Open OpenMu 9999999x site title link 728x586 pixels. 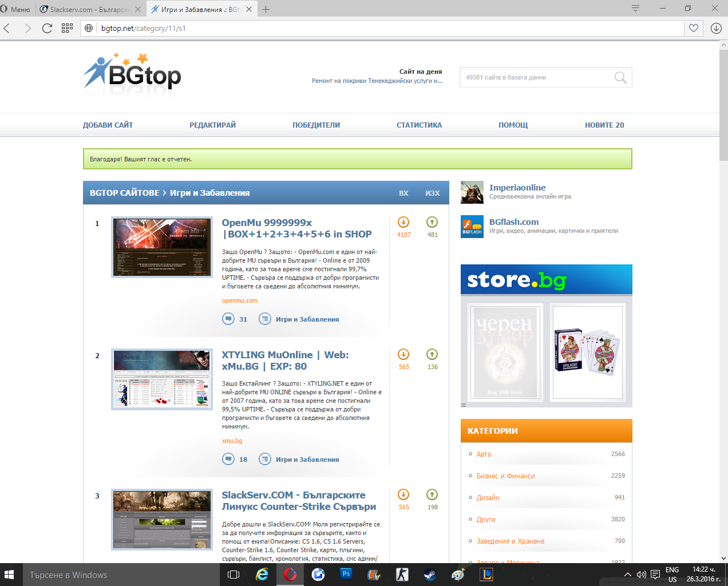(x=296, y=228)
